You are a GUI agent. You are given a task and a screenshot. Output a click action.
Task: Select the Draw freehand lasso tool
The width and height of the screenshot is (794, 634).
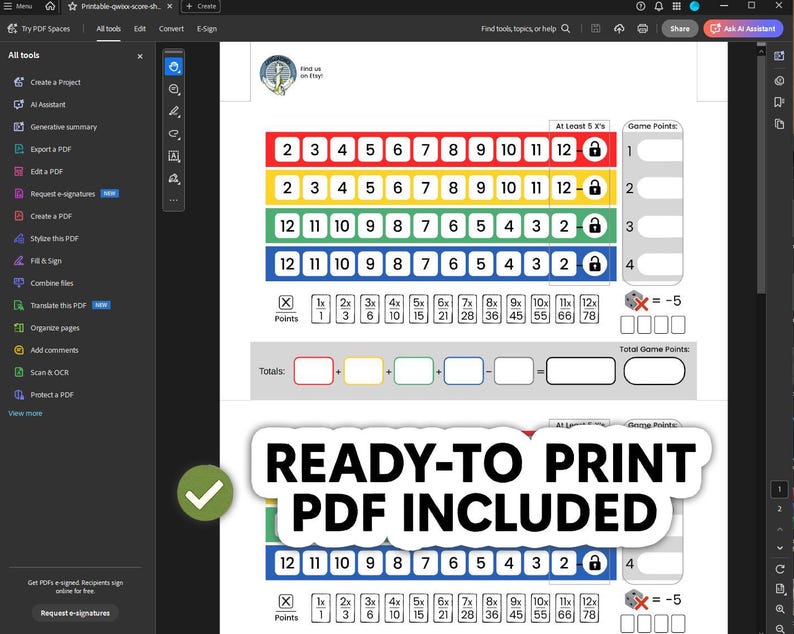174,134
